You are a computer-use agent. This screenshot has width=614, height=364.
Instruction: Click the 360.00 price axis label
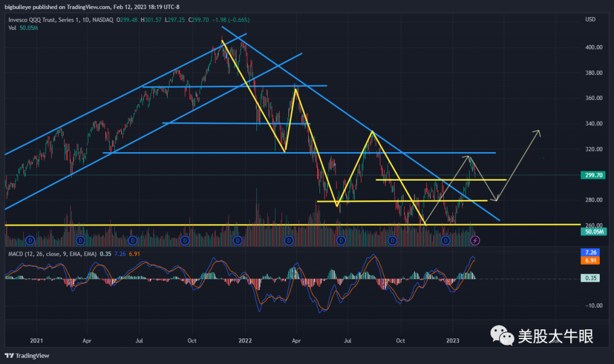(x=594, y=98)
